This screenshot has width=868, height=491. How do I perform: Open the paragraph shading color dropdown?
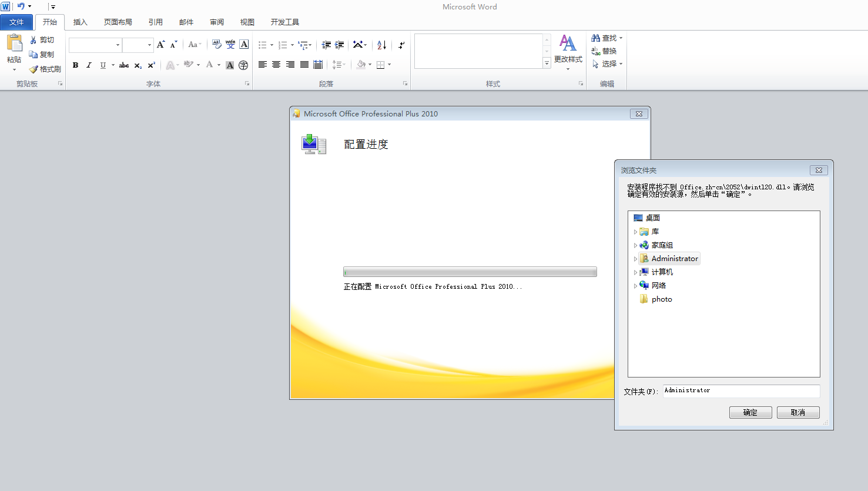pos(370,65)
